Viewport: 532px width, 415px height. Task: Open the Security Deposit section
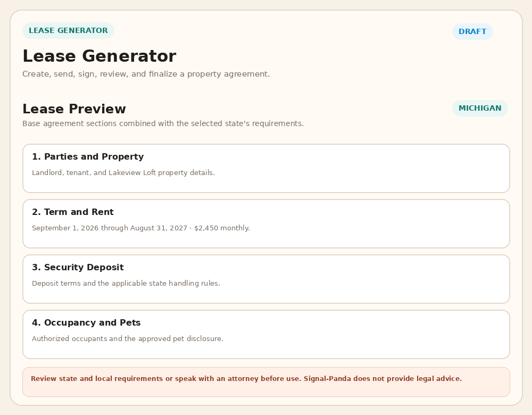pos(266,279)
